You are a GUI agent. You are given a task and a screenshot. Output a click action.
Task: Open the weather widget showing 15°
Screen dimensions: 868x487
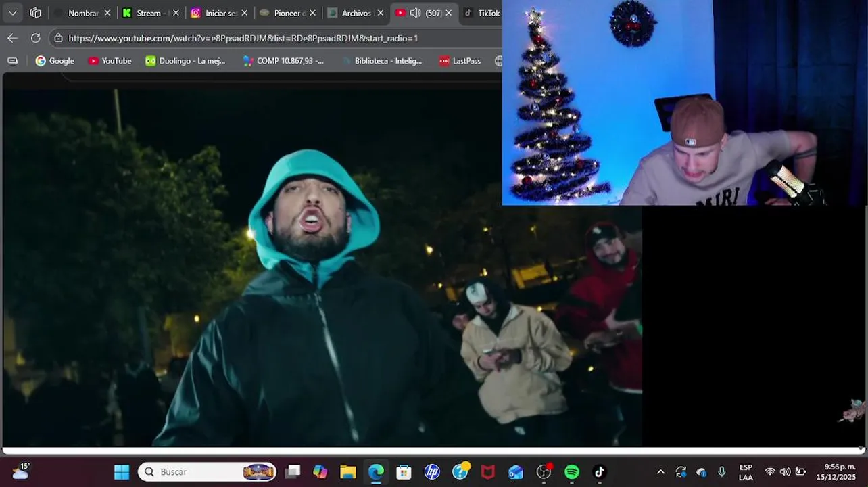20,471
